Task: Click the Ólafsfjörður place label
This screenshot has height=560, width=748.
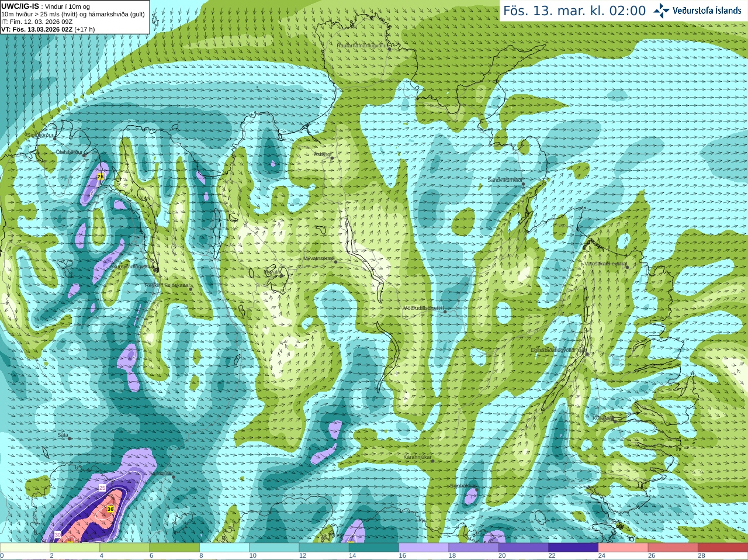Action: coord(68,152)
